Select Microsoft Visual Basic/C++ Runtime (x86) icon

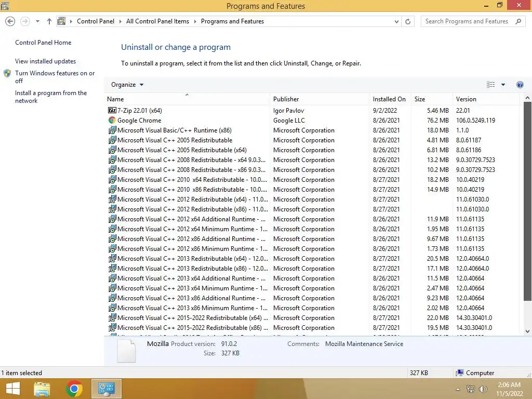[112, 130]
